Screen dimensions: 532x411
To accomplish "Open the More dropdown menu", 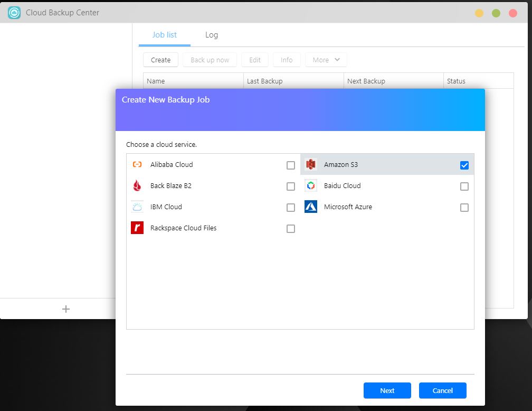I will pos(326,60).
